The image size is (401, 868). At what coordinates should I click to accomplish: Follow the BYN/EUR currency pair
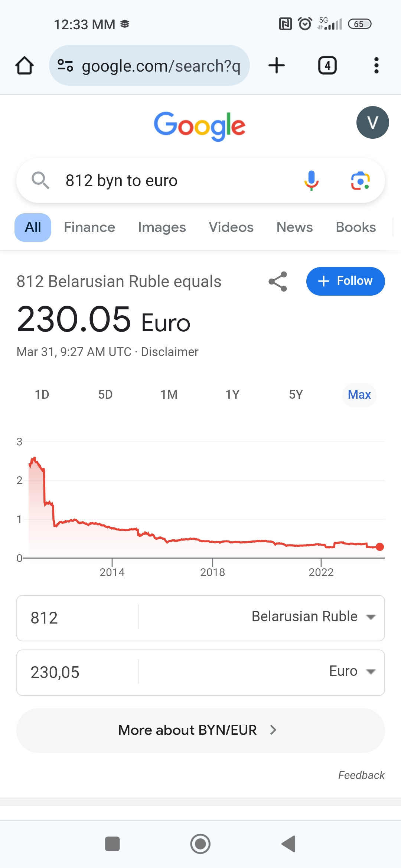point(345,281)
